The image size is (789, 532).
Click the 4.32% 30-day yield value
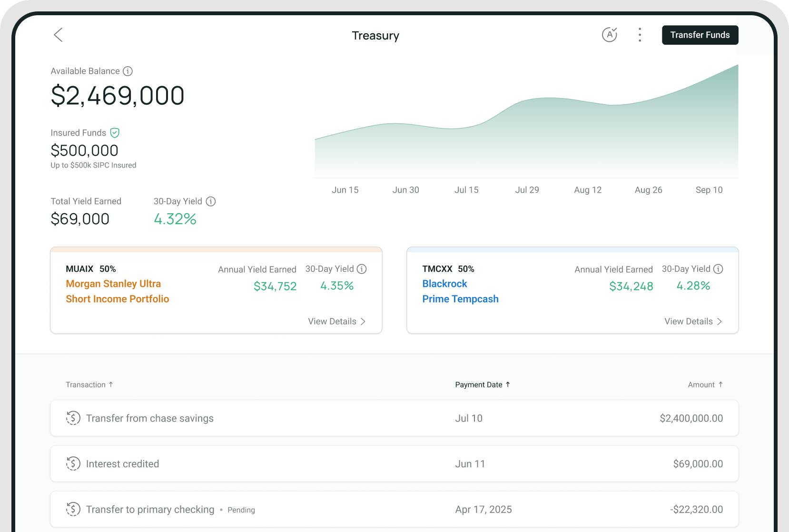click(175, 219)
